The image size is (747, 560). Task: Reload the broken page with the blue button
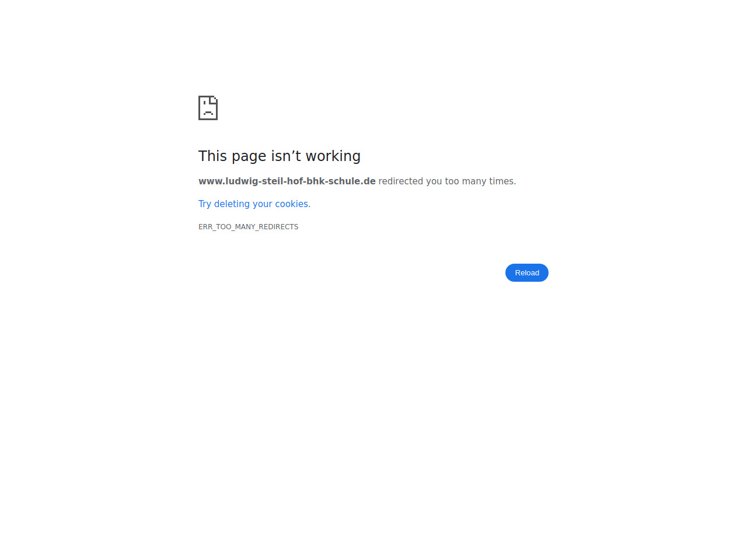527,272
